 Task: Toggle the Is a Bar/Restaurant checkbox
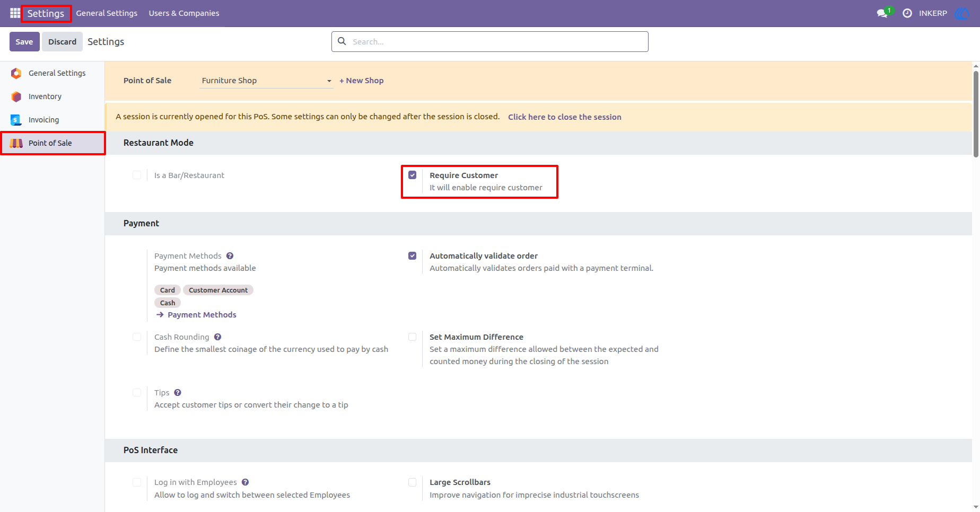pyautogui.click(x=137, y=175)
